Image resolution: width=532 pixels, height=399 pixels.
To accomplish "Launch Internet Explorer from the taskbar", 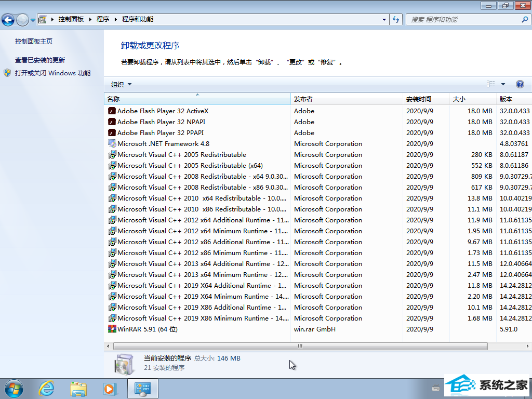I will click(x=46, y=389).
